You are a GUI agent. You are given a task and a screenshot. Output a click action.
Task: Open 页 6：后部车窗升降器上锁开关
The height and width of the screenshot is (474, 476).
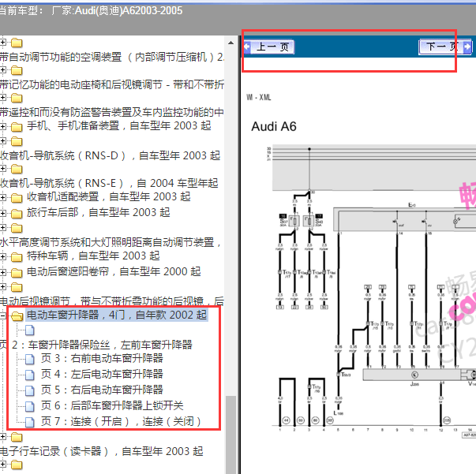tap(112, 405)
